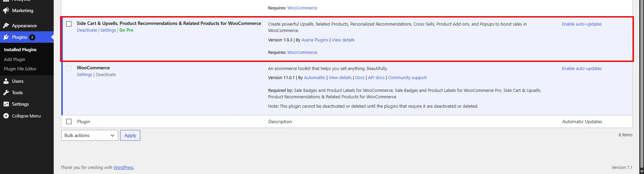The height and width of the screenshot is (174, 644).
Task: Enable auto-updates for Side Cart & Upsells
Action: (582, 24)
